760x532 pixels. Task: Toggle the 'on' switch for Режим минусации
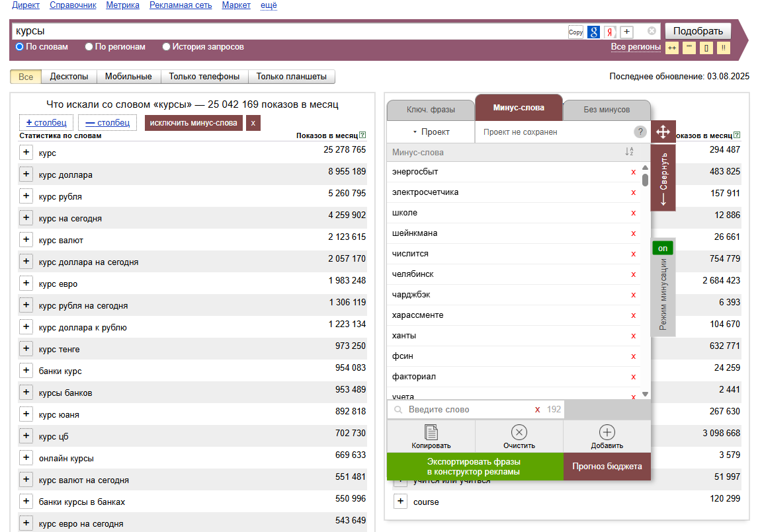[x=663, y=248]
